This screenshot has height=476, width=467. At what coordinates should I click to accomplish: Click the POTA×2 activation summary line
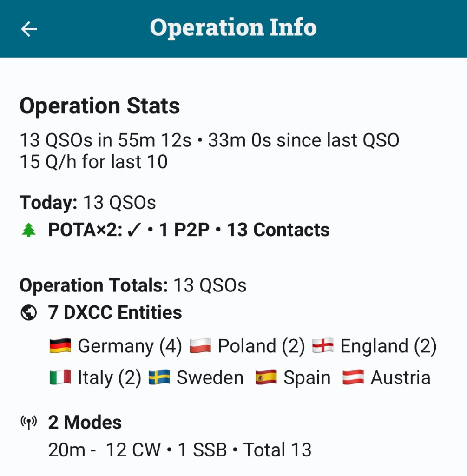[x=189, y=230]
